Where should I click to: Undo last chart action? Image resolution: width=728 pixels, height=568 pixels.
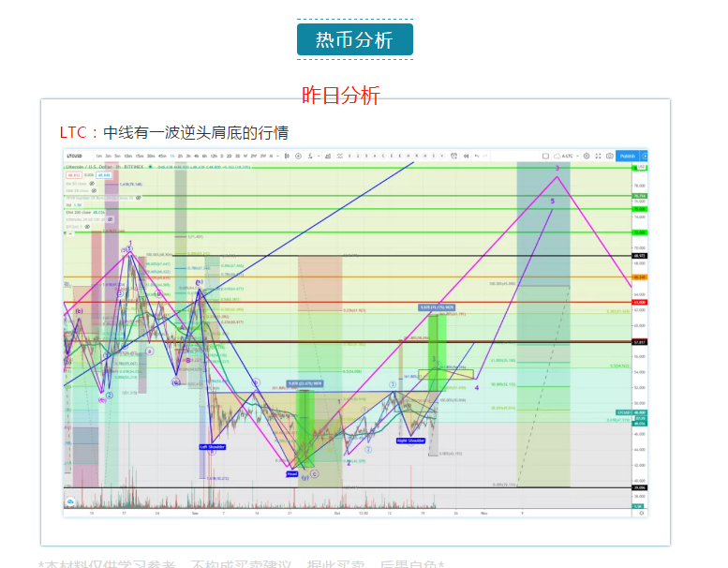pyautogui.click(x=476, y=156)
